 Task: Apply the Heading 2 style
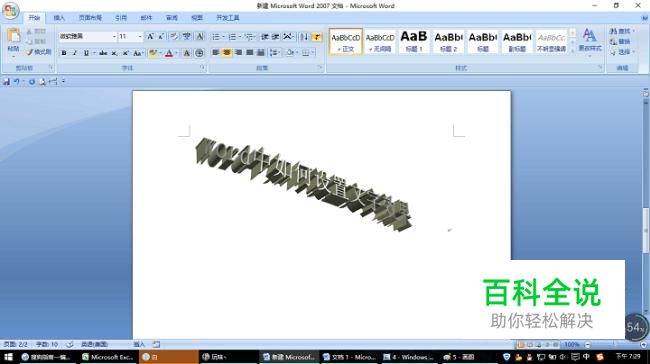[x=448, y=41]
